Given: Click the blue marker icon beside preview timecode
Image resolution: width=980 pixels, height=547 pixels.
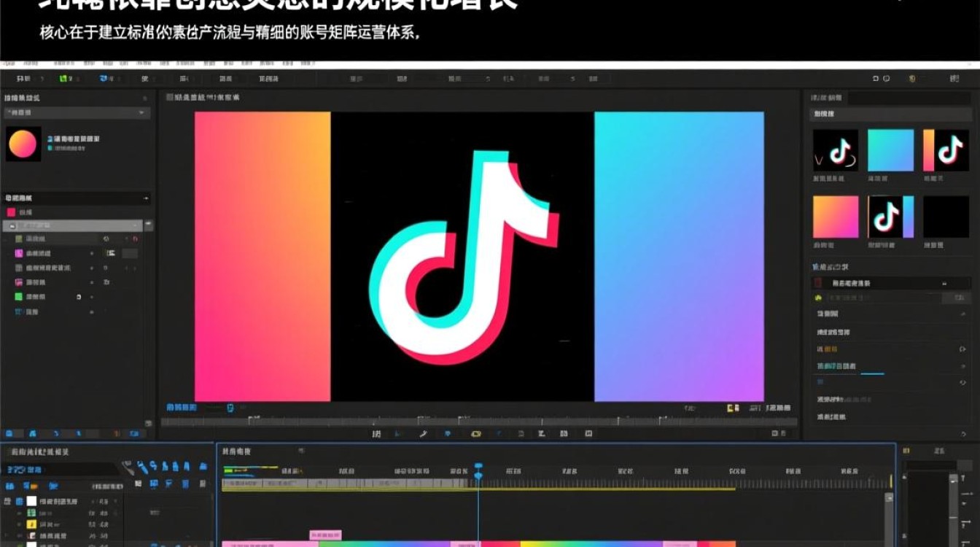Looking at the screenshot, I should coord(230,408).
